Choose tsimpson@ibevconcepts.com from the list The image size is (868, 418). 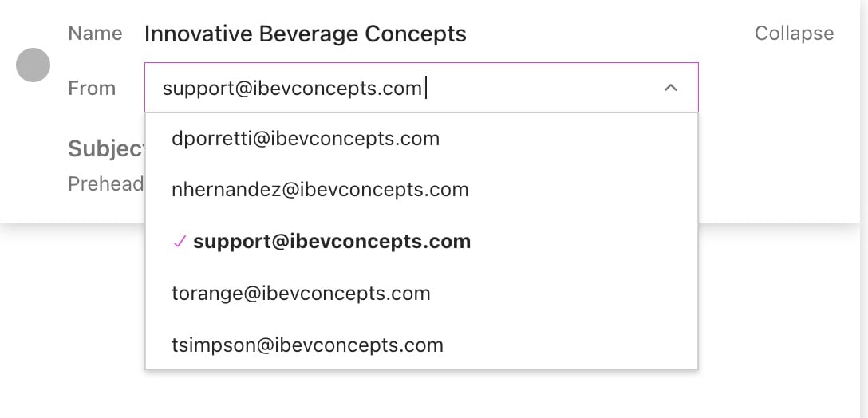(x=307, y=345)
